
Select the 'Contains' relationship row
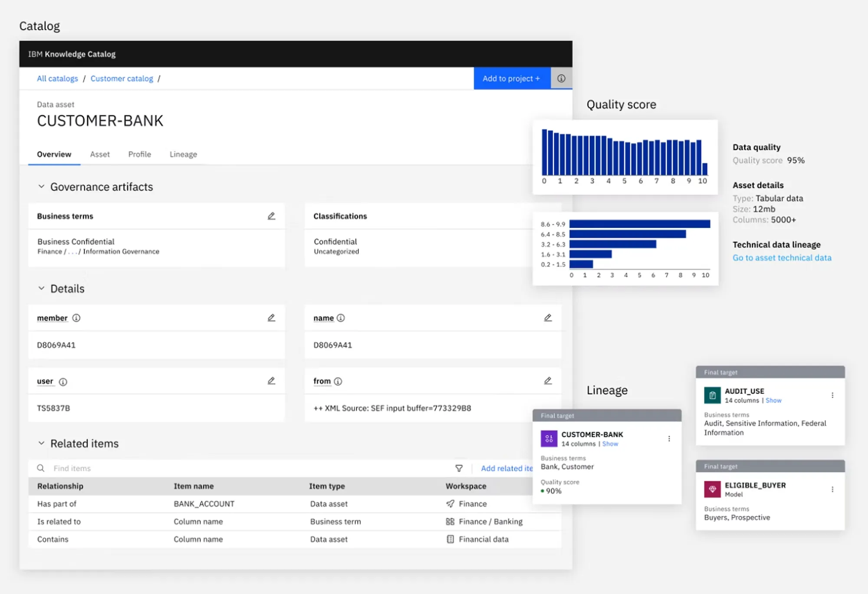point(295,539)
